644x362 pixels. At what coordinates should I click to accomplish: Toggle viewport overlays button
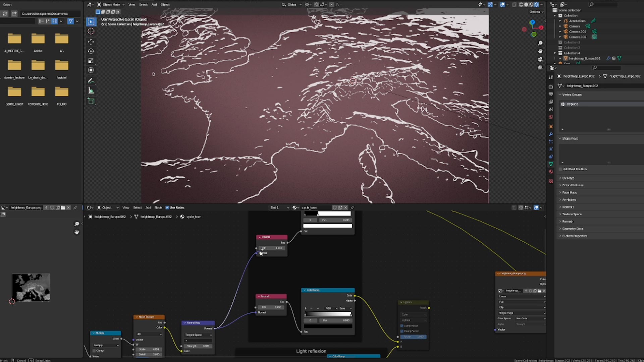pos(502,5)
